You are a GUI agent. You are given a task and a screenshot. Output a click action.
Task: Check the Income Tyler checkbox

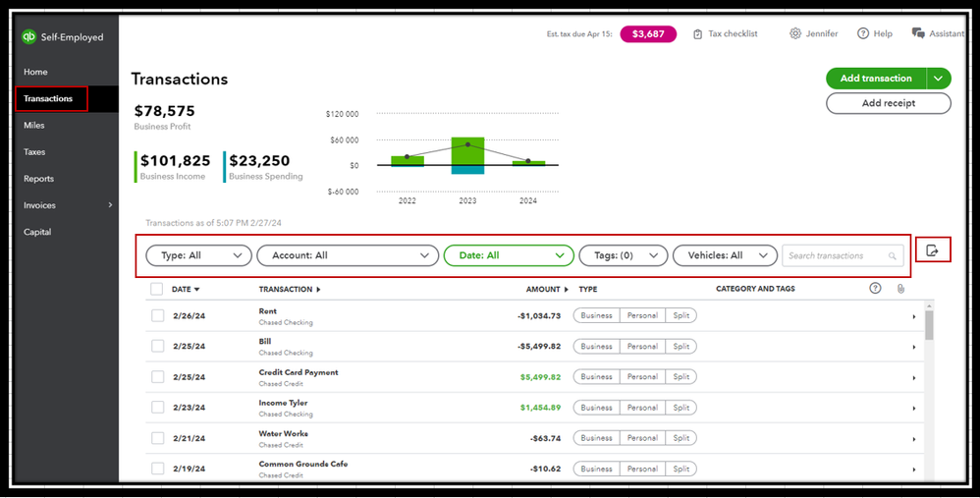[157, 408]
